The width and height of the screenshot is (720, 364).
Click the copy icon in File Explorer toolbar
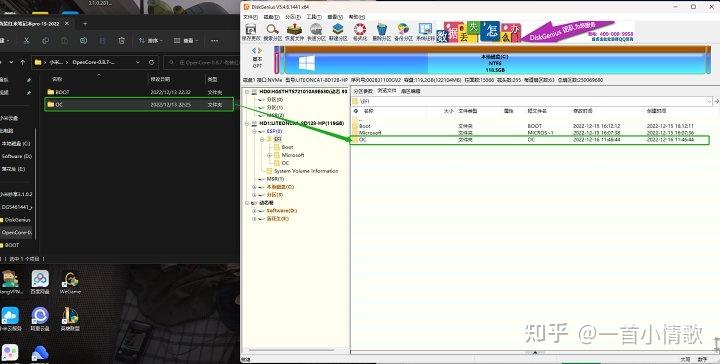click(x=45, y=41)
